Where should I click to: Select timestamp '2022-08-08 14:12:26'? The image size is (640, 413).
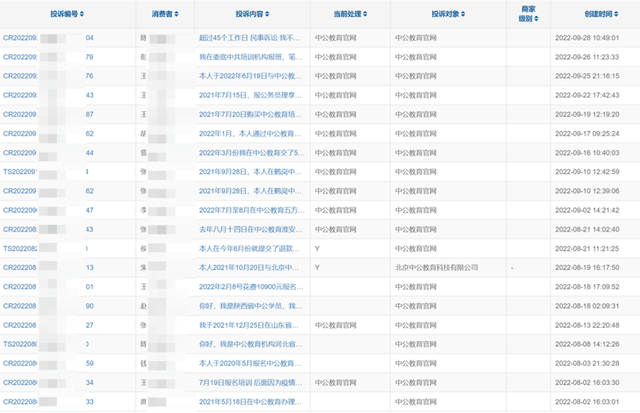pos(587,344)
